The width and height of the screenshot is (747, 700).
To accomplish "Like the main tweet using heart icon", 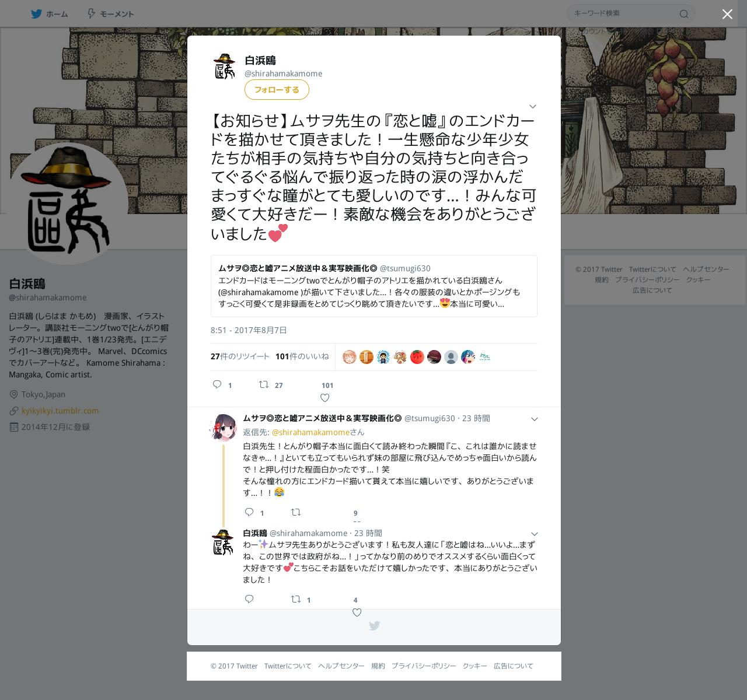I will click(x=325, y=398).
